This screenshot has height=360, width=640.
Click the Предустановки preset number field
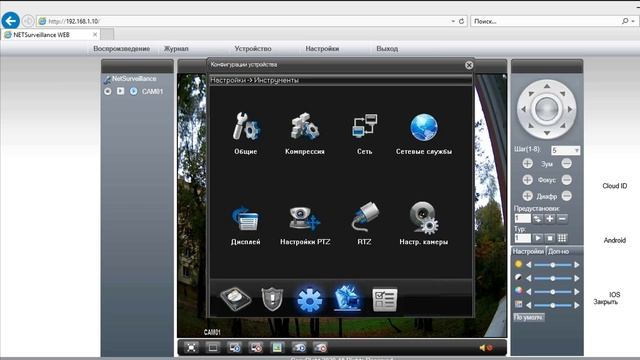(522, 219)
